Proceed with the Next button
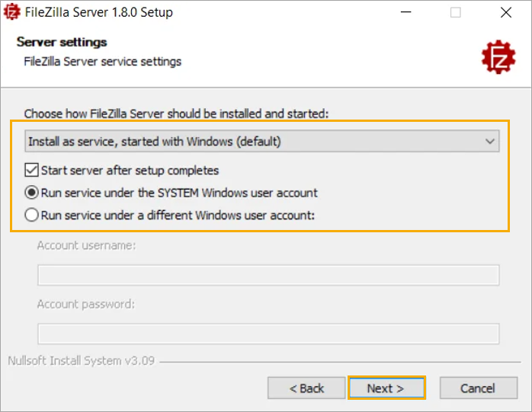 point(386,388)
